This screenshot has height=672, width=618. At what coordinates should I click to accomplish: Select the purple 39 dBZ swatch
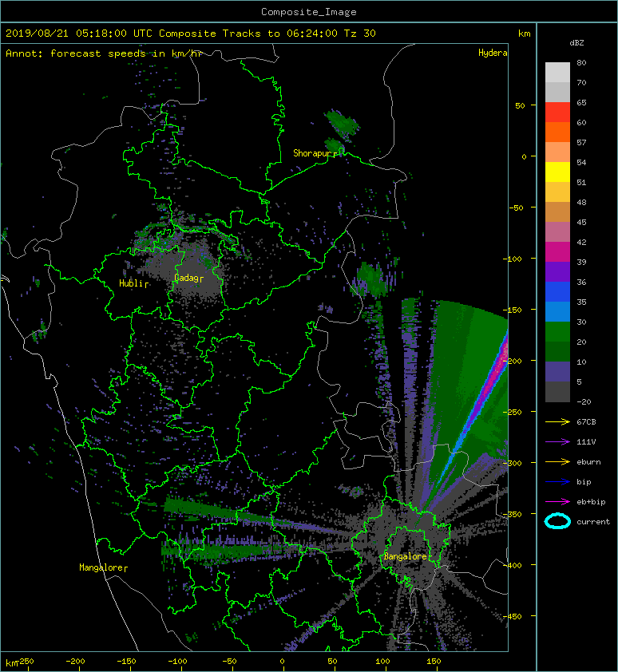click(557, 271)
